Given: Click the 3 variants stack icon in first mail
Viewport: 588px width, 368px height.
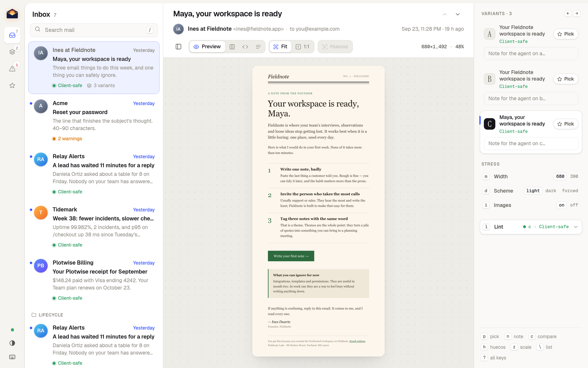Looking at the screenshot, I should point(89,86).
